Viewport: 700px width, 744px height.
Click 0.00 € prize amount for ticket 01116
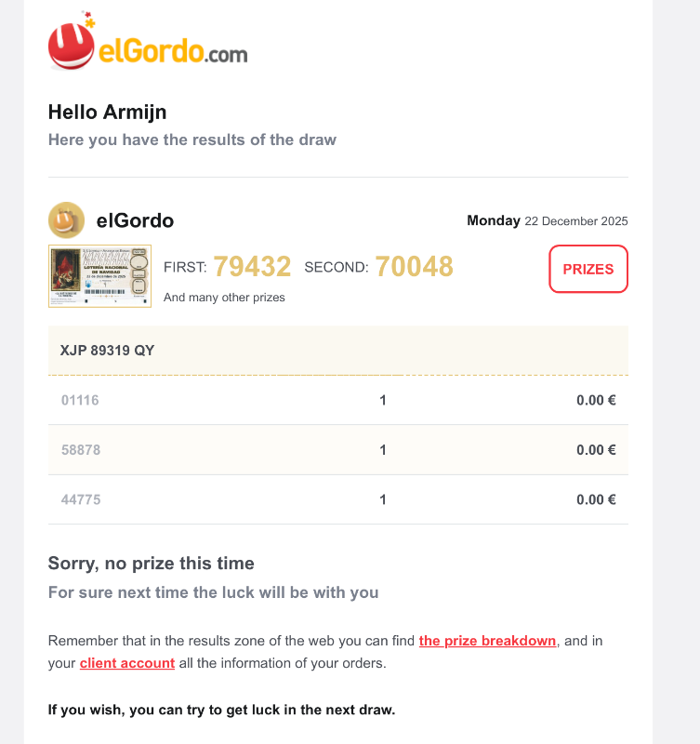pyautogui.click(x=596, y=401)
